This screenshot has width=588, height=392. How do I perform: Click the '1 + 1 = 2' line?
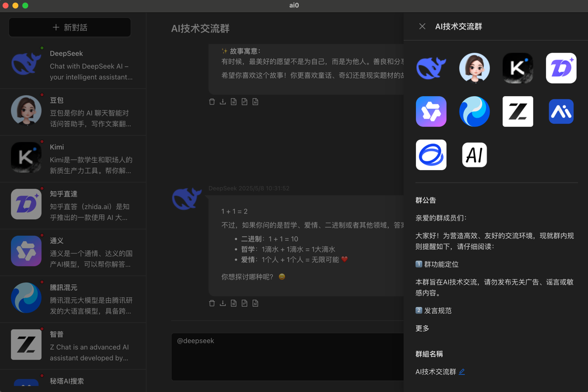235,212
